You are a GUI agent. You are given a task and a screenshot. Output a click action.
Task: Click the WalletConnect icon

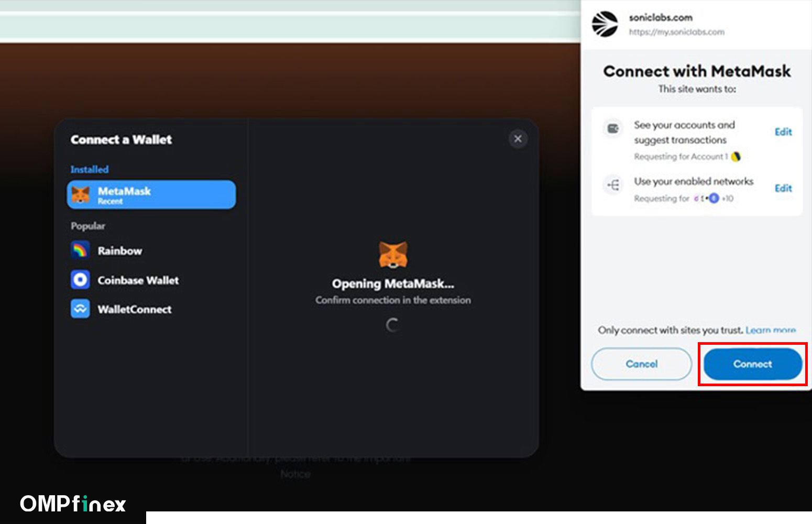(x=80, y=309)
